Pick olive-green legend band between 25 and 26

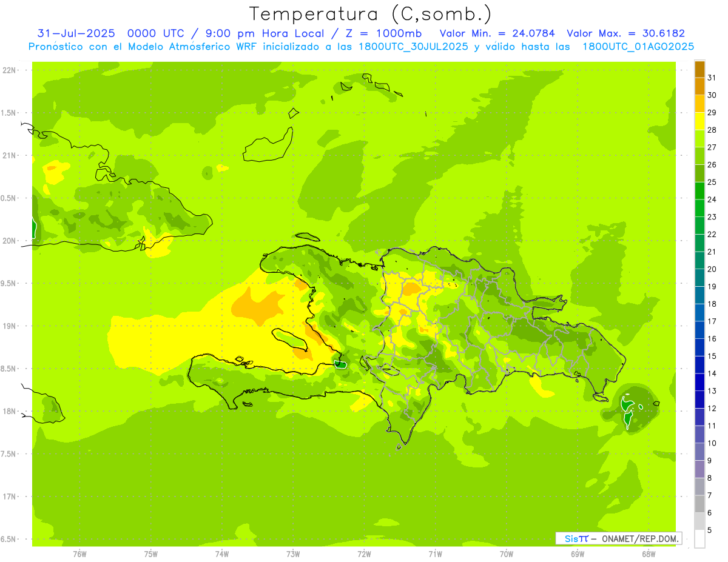(x=699, y=173)
